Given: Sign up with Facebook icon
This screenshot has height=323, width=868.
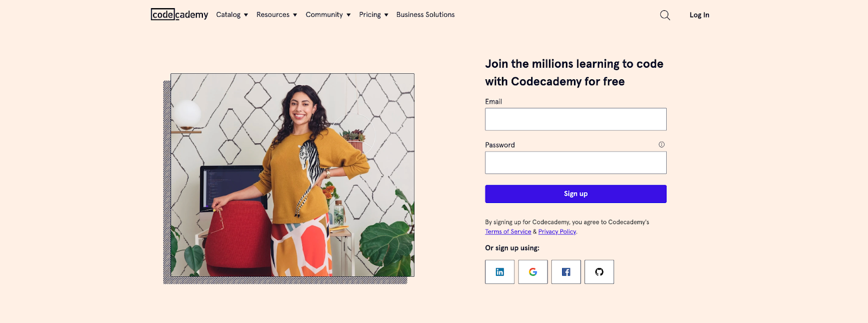Looking at the screenshot, I should pyautogui.click(x=566, y=272).
